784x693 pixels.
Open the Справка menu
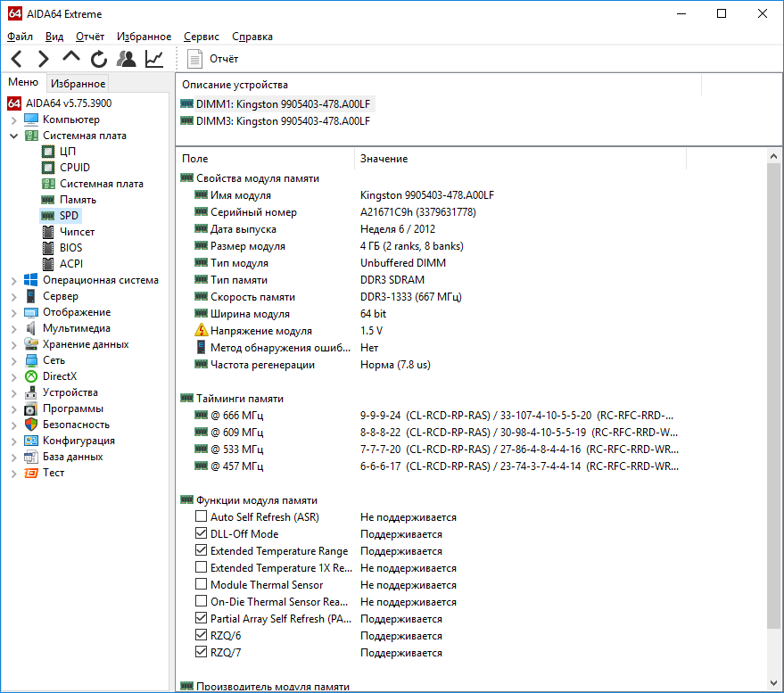(x=252, y=37)
